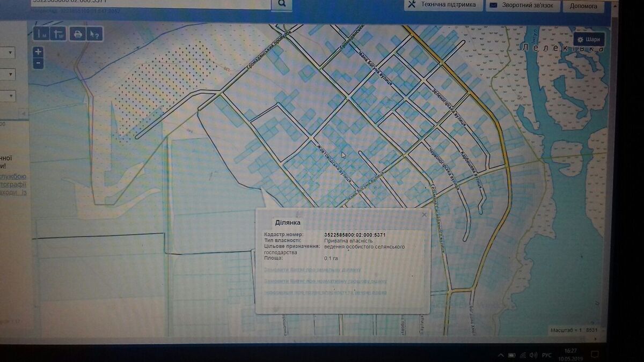Zoom out with the minus button

click(x=38, y=63)
